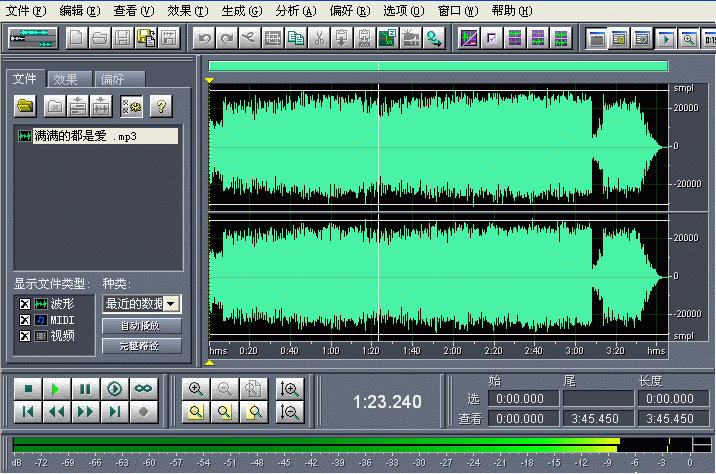Zoom in horizontally with the magnifier icon
The width and height of the screenshot is (716, 474).
pyautogui.click(x=196, y=389)
